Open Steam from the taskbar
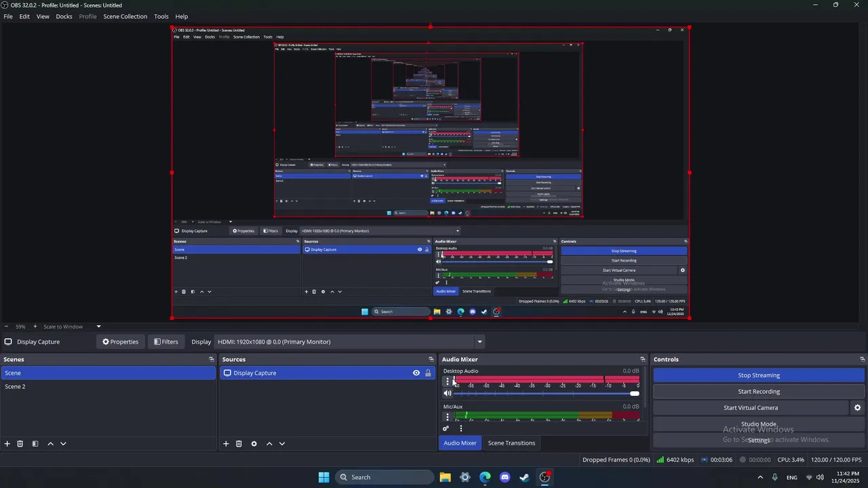 (x=524, y=477)
